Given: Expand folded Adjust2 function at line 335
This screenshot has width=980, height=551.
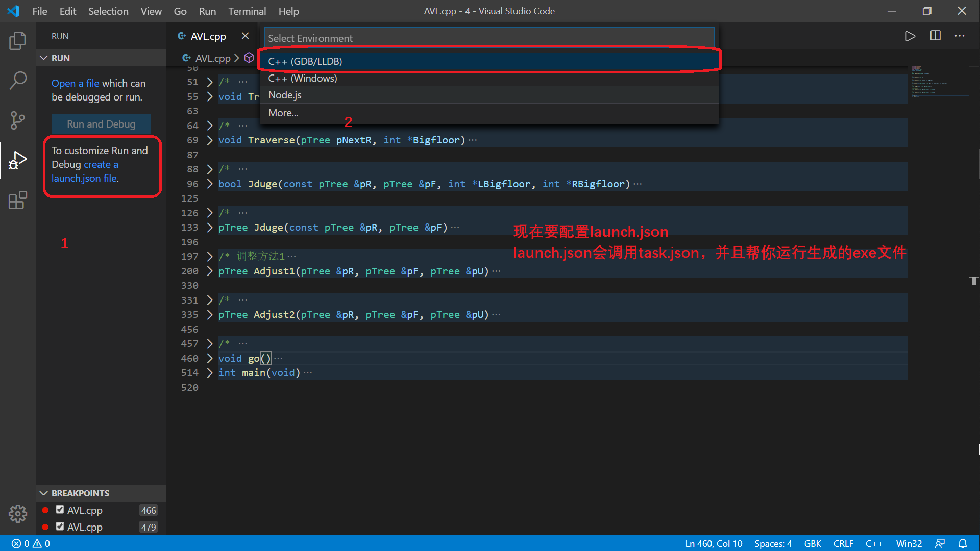Looking at the screenshot, I should coord(210,315).
